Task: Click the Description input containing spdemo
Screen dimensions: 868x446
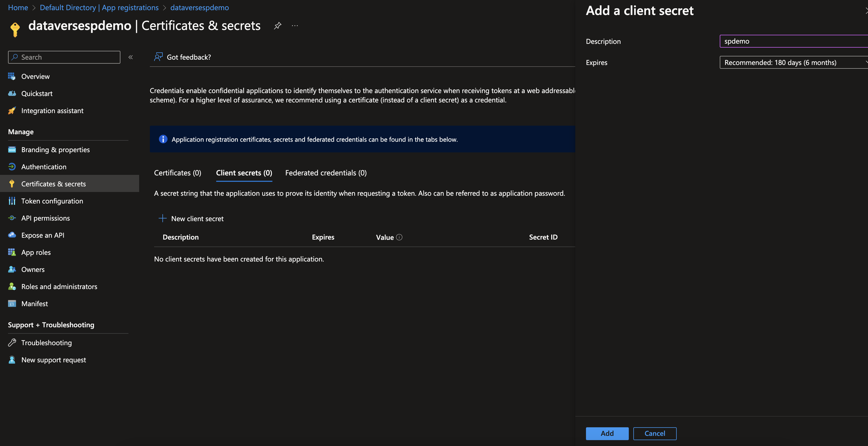Action: tap(794, 41)
